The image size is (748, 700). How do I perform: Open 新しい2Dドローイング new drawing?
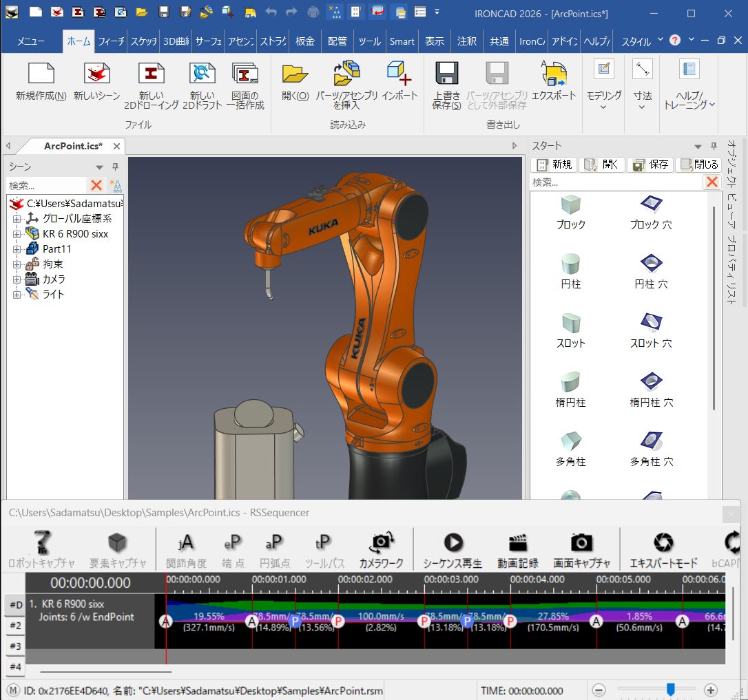pos(152,74)
